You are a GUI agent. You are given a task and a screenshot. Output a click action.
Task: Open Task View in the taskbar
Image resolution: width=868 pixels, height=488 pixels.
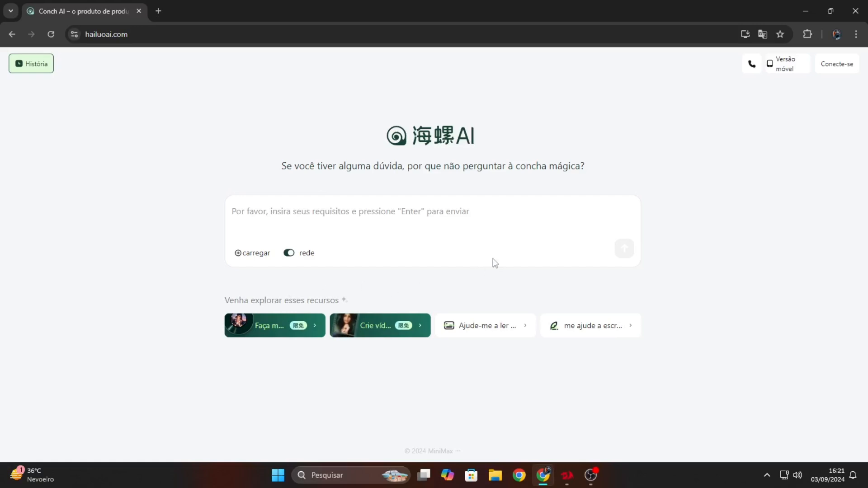(x=424, y=475)
